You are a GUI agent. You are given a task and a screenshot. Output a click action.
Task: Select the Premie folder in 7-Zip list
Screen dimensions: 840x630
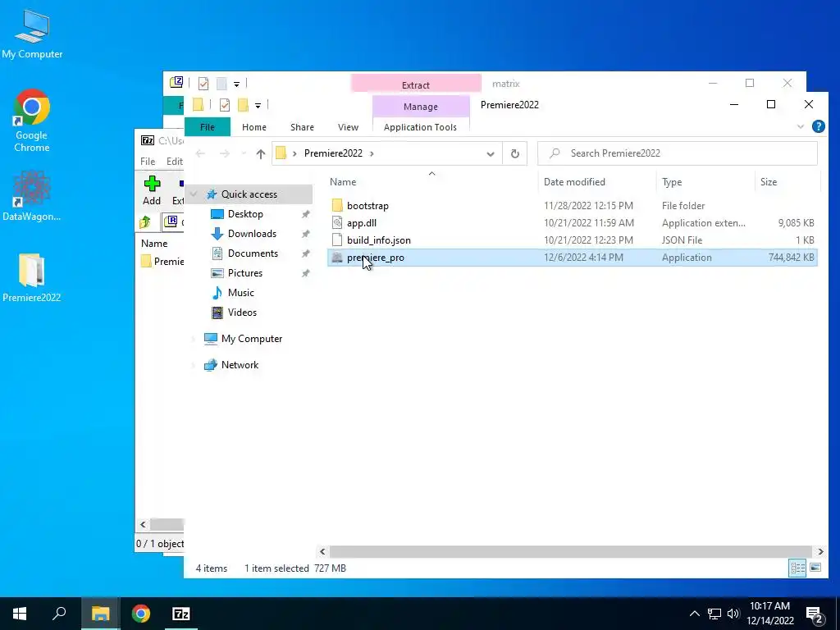click(163, 262)
